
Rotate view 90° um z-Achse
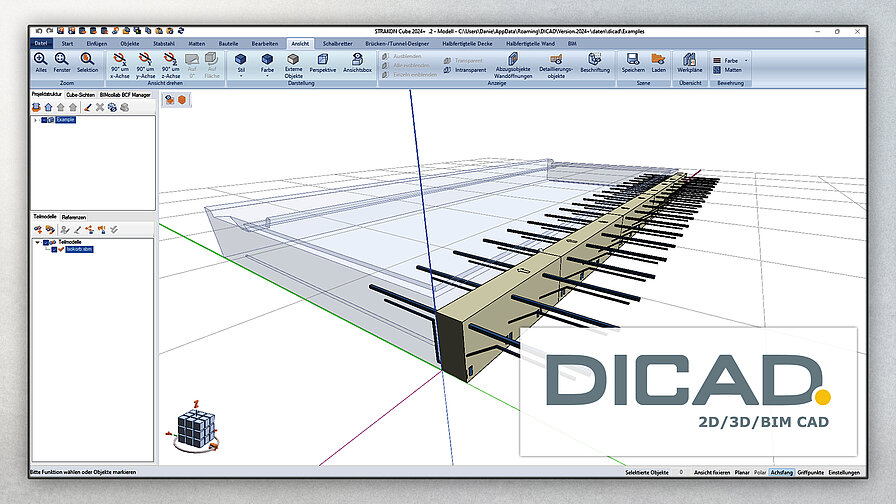[171, 65]
